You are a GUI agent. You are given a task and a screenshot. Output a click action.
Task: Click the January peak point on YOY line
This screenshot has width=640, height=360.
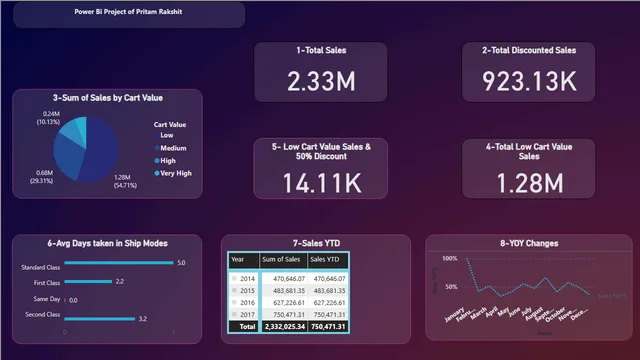tap(467, 259)
